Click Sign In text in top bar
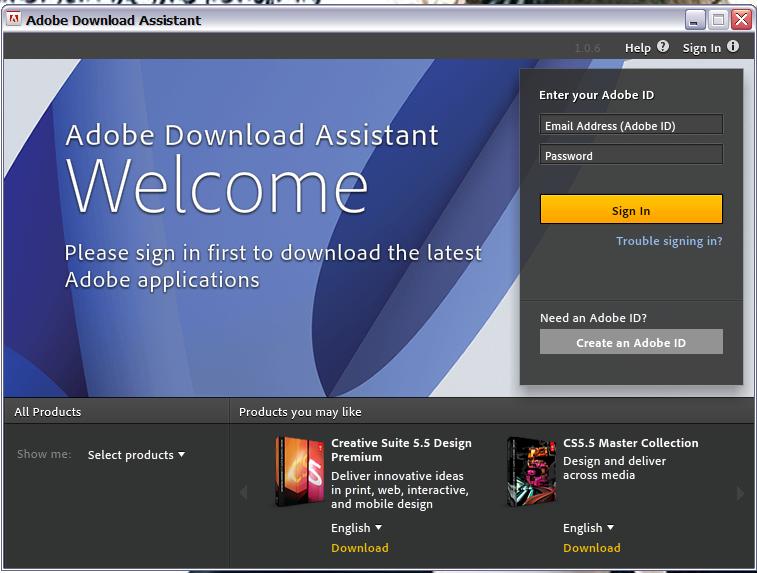Image resolution: width=757 pixels, height=573 pixels. [701, 48]
